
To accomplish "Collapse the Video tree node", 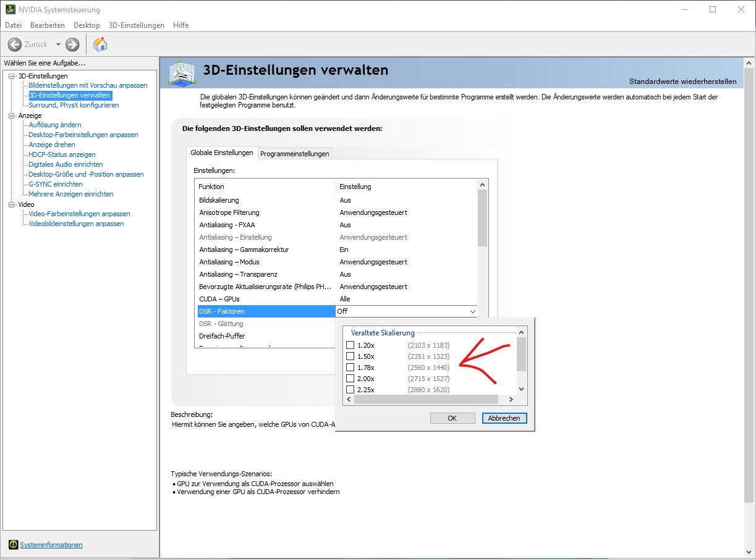I will (x=12, y=204).
